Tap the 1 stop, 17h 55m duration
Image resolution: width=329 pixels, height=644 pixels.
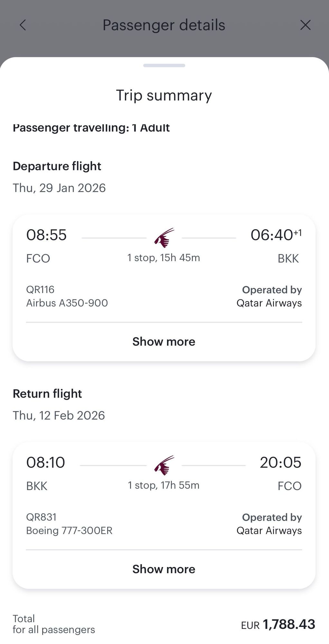[164, 485]
